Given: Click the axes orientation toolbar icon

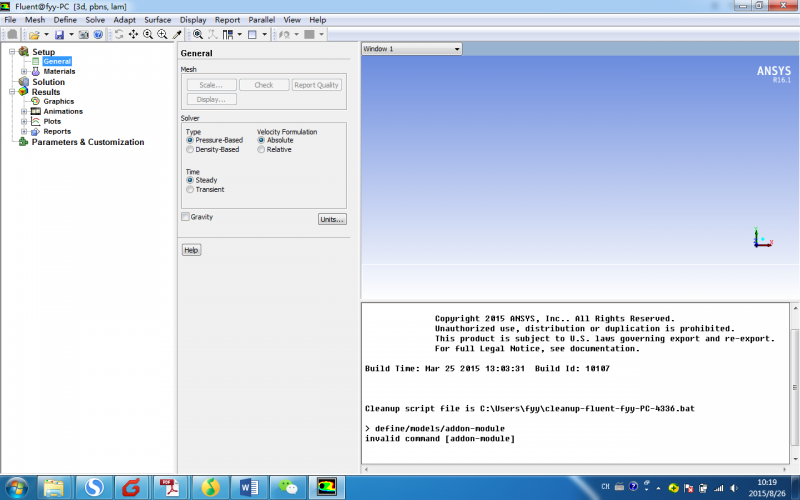Looking at the screenshot, I should [x=213, y=34].
